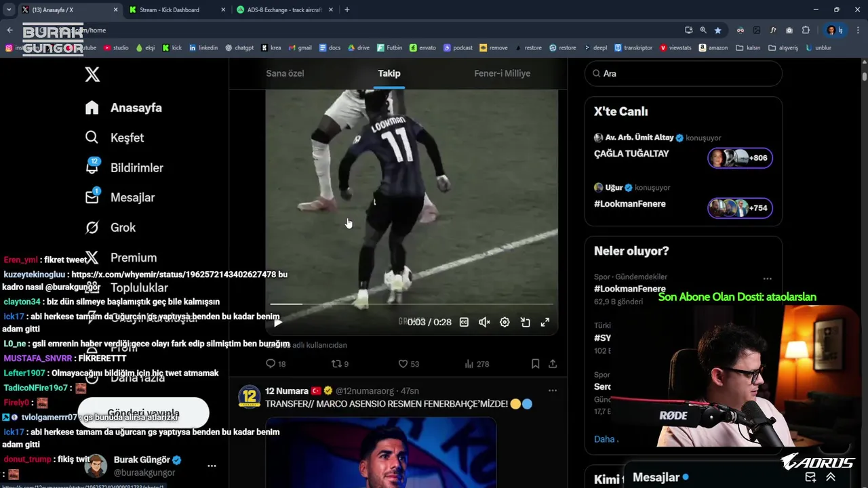Expand the kalsın bookmarks folder
Screen dimensions: 868x488
(x=748, y=48)
